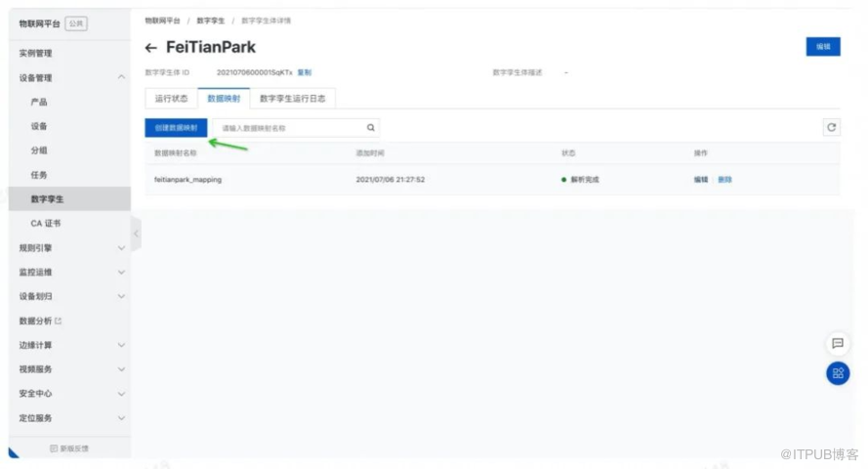Open the 数字孪生运行日志 tab

point(292,99)
